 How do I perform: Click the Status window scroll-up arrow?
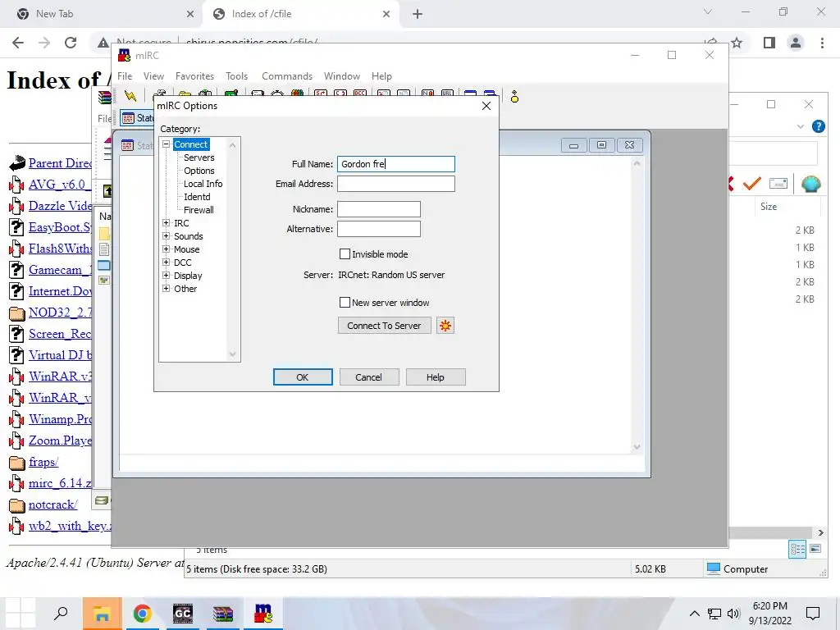pyautogui.click(x=637, y=163)
